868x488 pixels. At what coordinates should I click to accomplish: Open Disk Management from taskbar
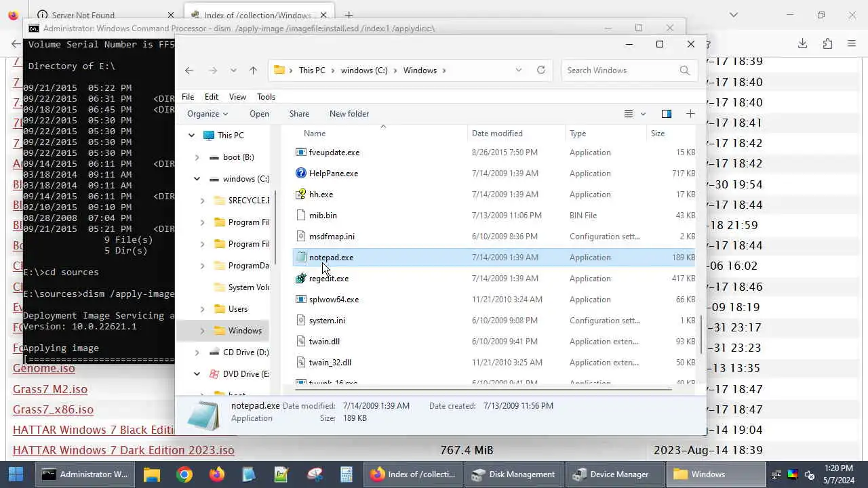click(x=514, y=474)
